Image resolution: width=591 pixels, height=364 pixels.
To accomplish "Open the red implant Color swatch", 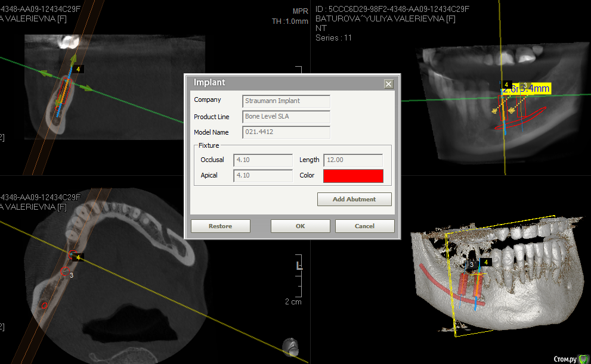I will point(353,176).
